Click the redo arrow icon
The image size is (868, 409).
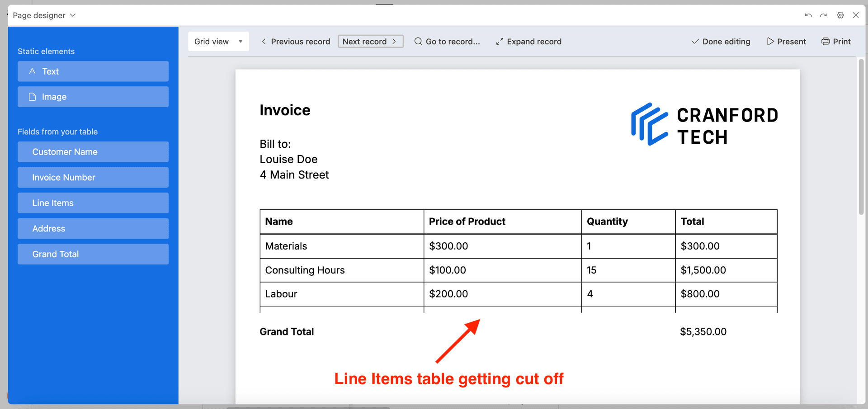click(x=823, y=15)
